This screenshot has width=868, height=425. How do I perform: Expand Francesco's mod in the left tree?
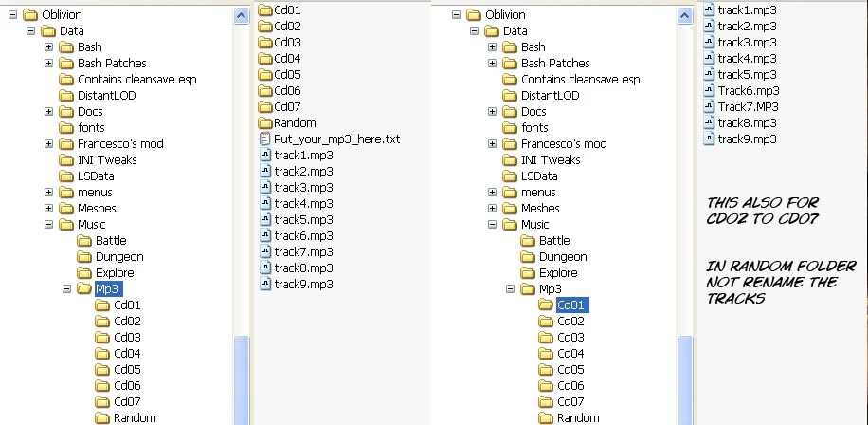point(48,143)
